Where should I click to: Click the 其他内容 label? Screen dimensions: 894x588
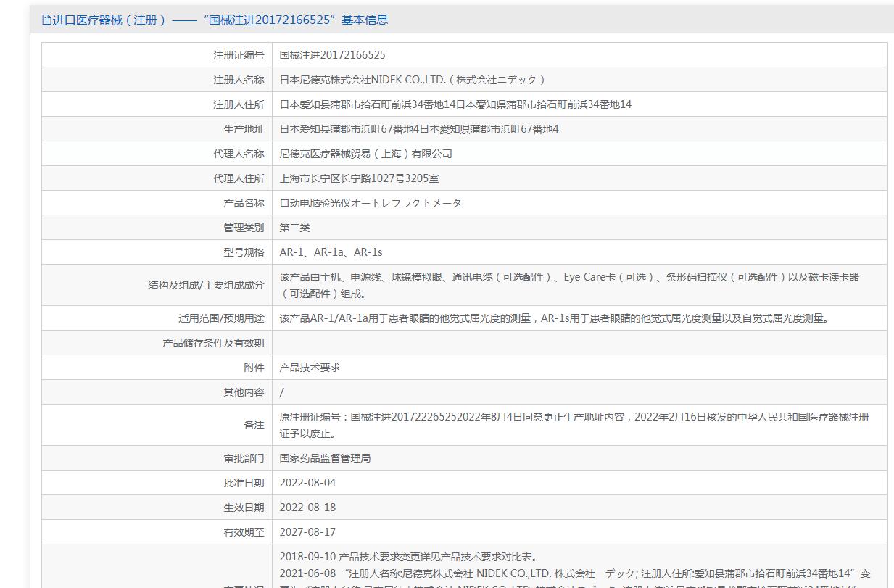click(x=244, y=392)
